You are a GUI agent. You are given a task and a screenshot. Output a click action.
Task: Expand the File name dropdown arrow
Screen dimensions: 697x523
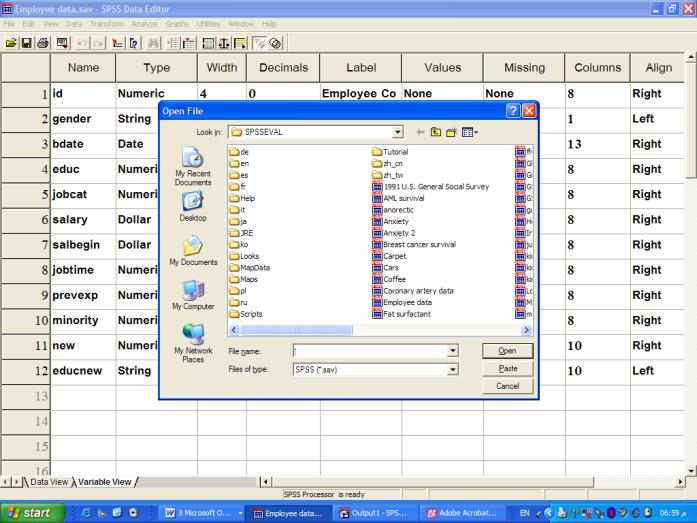[453, 351]
